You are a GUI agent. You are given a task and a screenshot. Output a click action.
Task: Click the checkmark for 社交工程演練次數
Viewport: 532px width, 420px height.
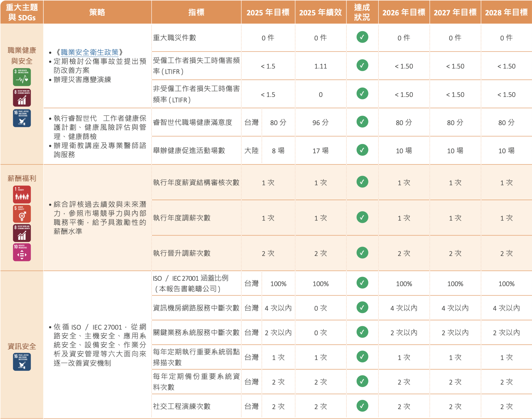(x=362, y=406)
